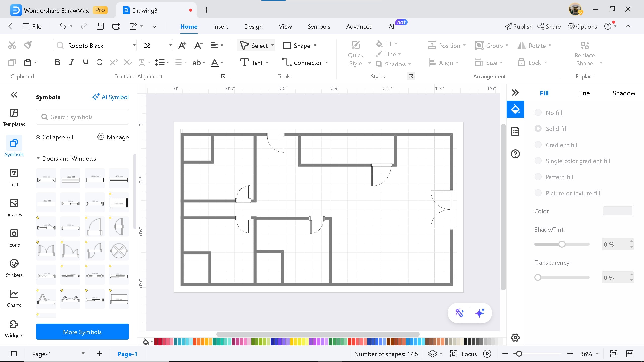Open the Select tool dropdown
This screenshot has height=362, width=644.
coord(272,46)
